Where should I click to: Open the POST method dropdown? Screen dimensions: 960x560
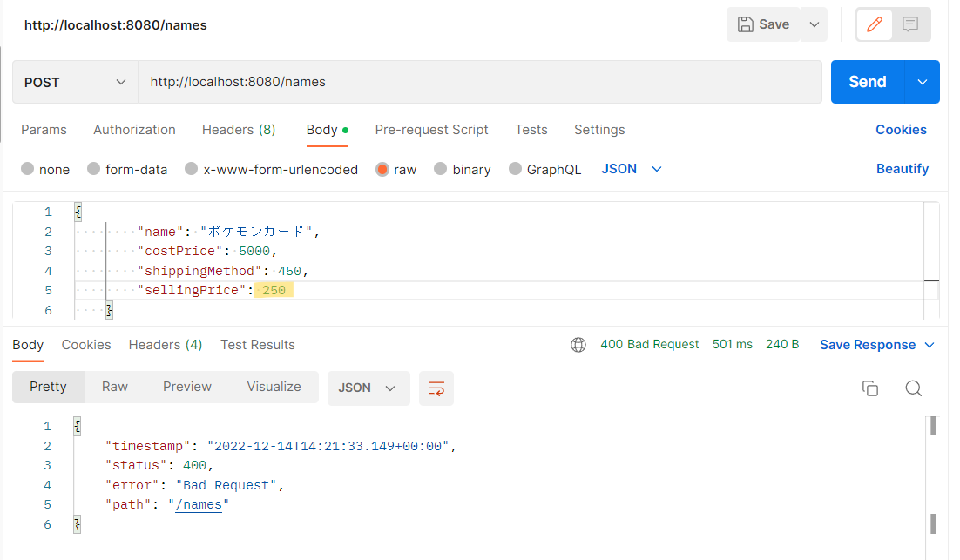(x=75, y=82)
